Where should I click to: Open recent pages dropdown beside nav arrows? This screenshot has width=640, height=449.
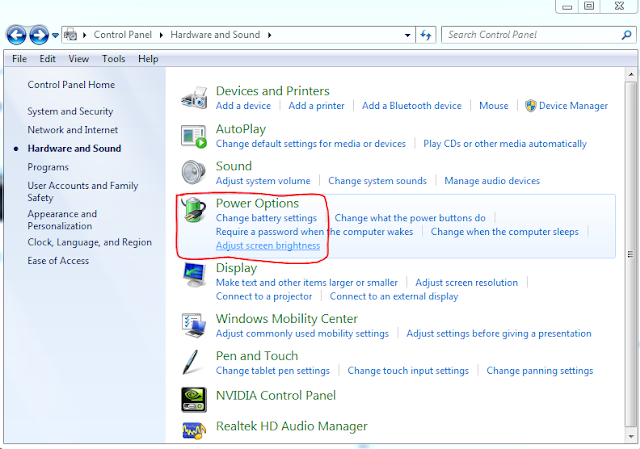point(55,36)
